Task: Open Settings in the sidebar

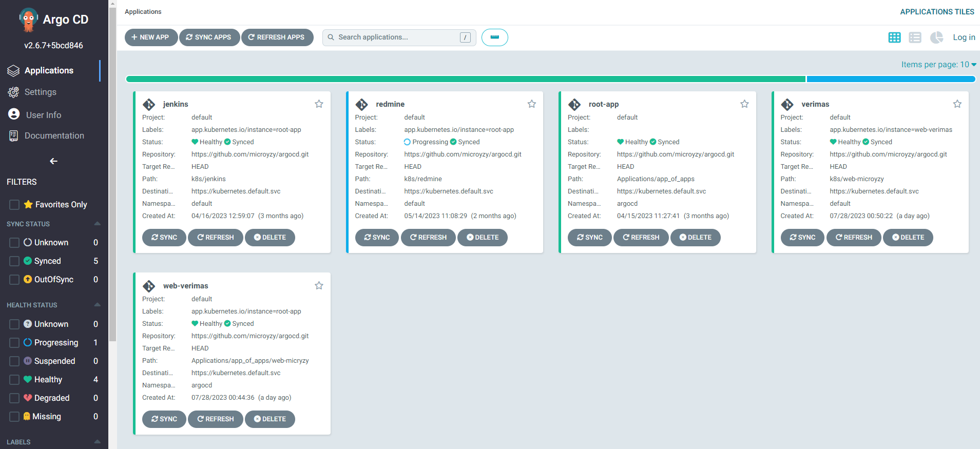Action: click(x=40, y=92)
